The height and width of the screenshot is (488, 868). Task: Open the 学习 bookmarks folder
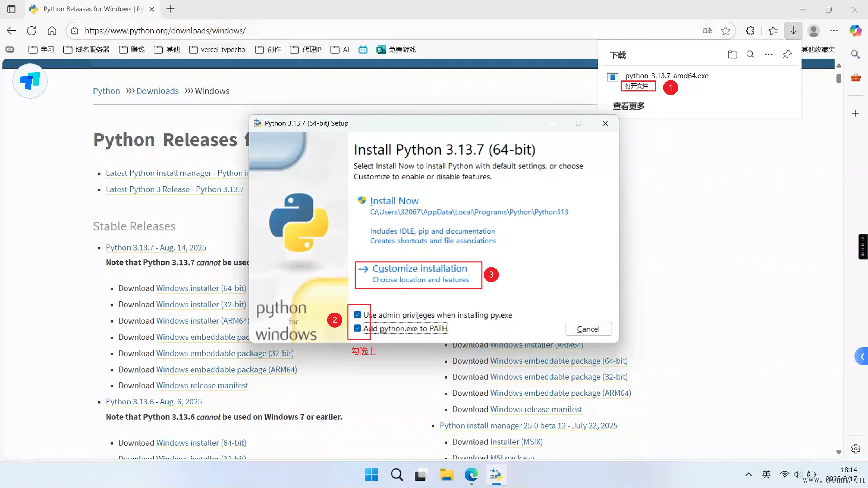coord(41,50)
